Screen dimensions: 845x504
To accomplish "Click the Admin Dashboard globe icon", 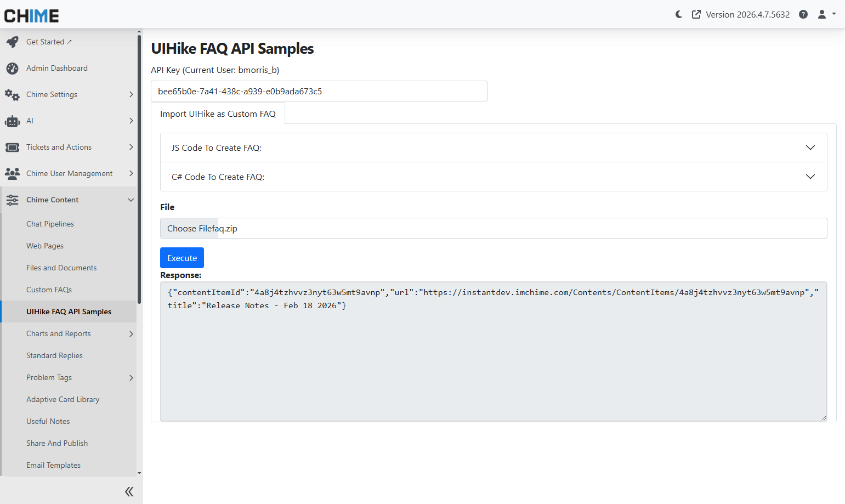I will coord(12,68).
